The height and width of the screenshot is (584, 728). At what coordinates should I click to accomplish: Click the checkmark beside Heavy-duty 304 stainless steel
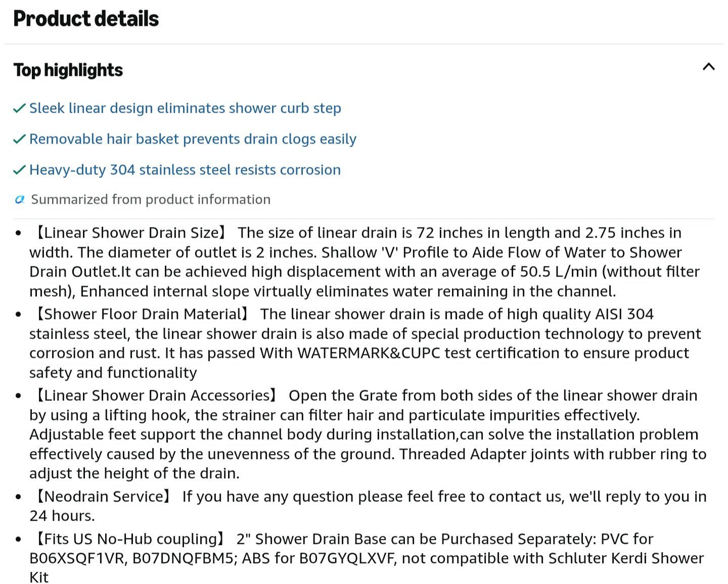[x=19, y=170]
